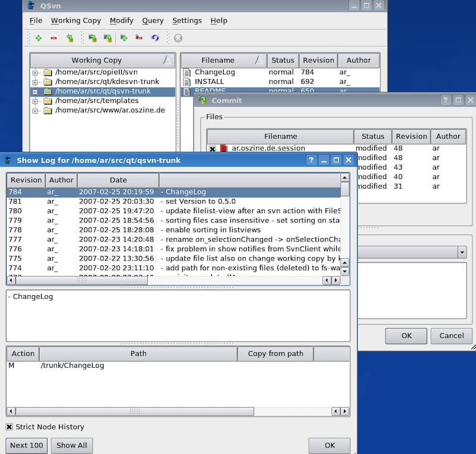The width and height of the screenshot is (476, 454).
Task: Click the Action column header
Action: 23,353
